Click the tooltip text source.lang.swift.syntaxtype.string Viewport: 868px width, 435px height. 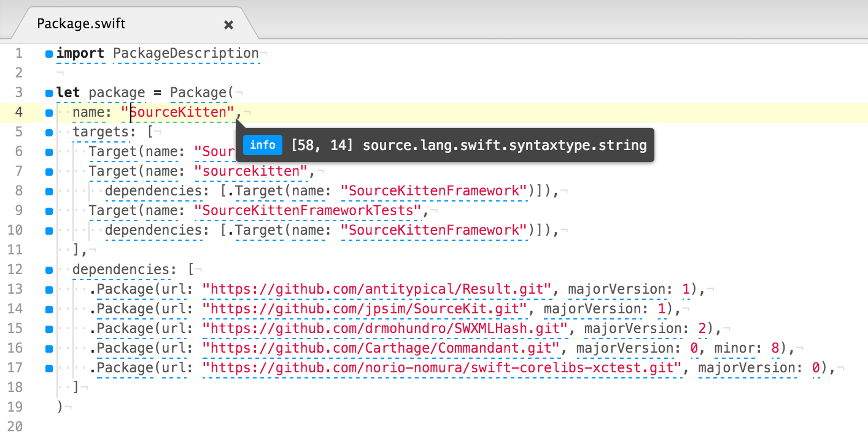(x=505, y=146)
